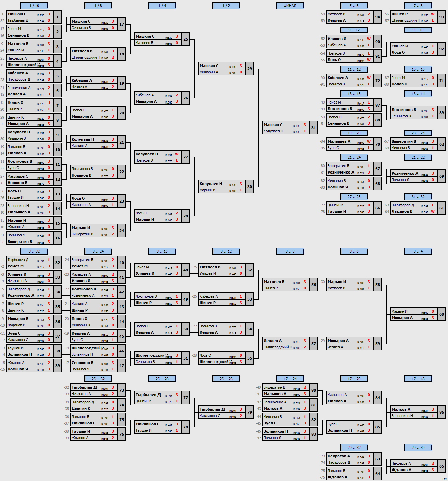448x481 pixels.
Task: Open match number box 94 for places 5-6
Action: point(377,17)
